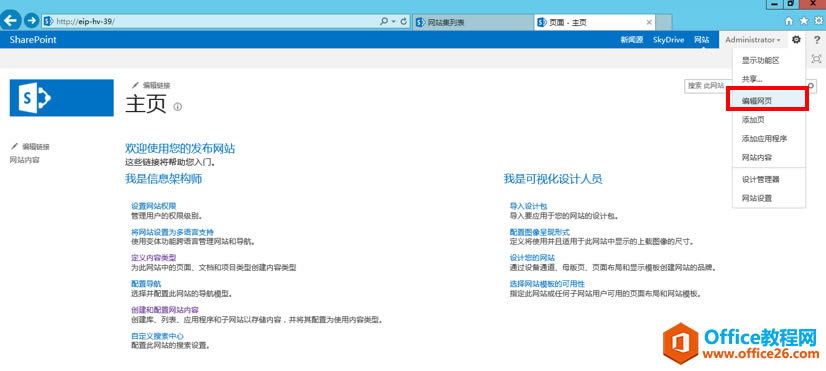This screenshot has width=826, height=371.
Task: Open the 网站 top link
Action: coord(701,40)
